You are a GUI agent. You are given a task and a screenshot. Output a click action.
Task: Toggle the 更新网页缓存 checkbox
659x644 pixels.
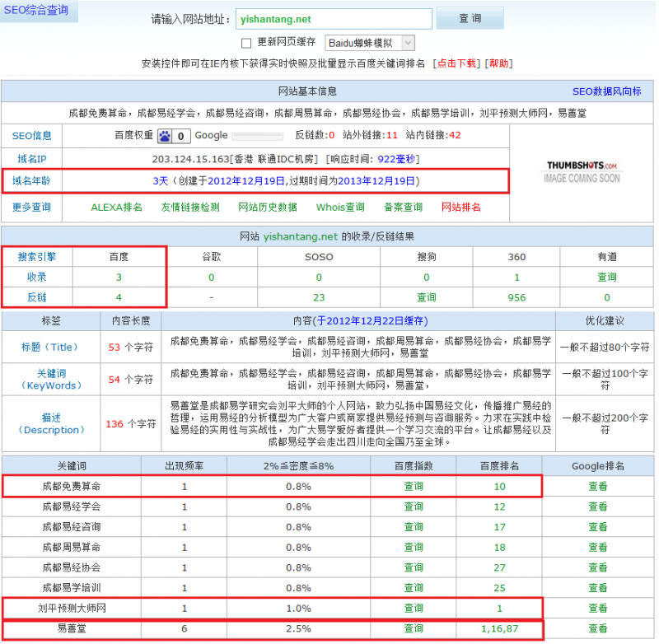pyautogui.click(x=246, y=43)
